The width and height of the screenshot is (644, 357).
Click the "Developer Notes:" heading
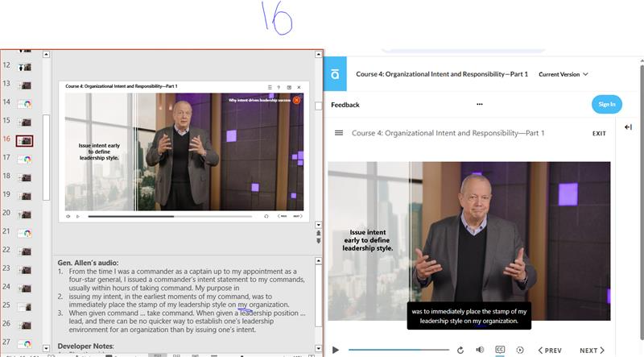86,347
